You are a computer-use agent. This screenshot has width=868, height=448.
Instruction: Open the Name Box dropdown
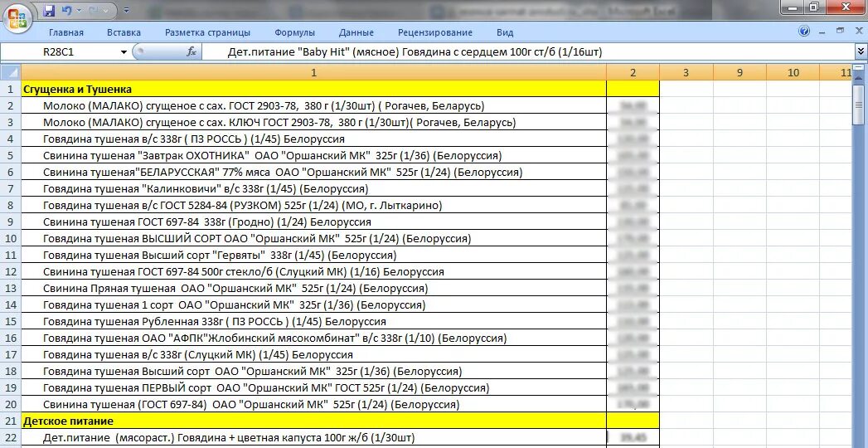coord(124,52)
